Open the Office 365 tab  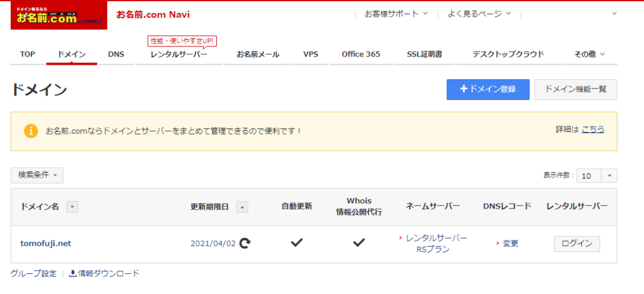(x=361, y=54)
